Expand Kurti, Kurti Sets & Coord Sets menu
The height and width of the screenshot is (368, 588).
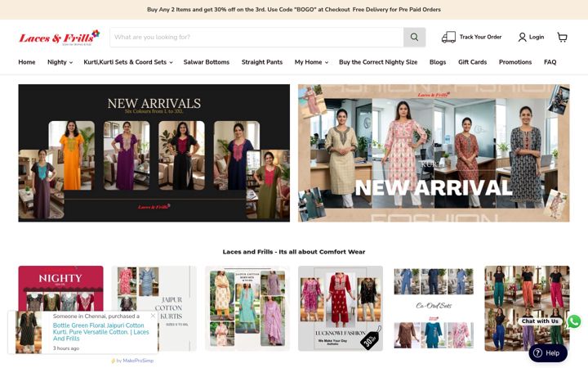tap(128, 62)
